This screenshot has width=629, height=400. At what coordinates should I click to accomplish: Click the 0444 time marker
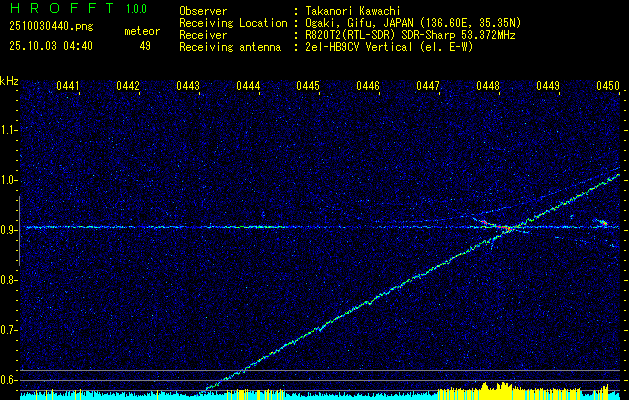coord(248,86)
